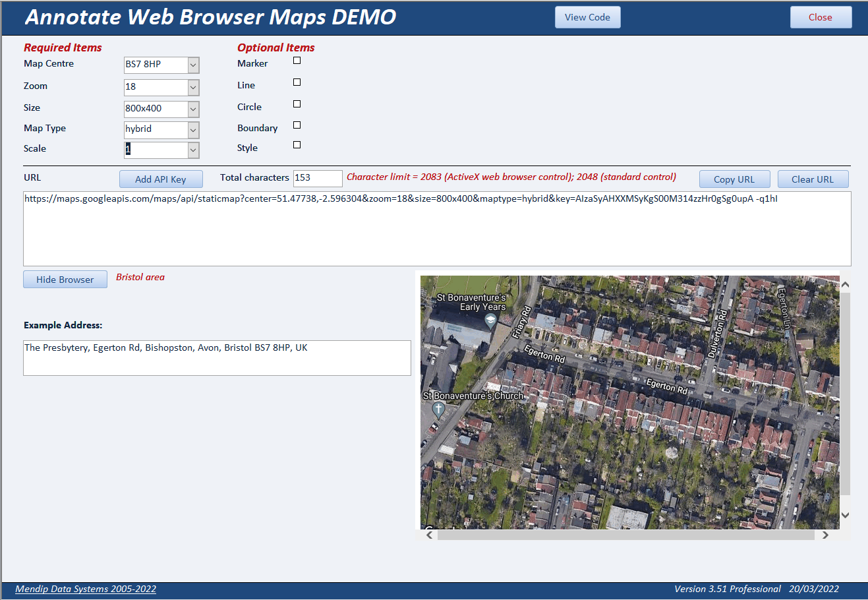Viewport: 868px width, 600px height.
Task: Enable the Marker checkbox
Action: (x=297, y=61)
